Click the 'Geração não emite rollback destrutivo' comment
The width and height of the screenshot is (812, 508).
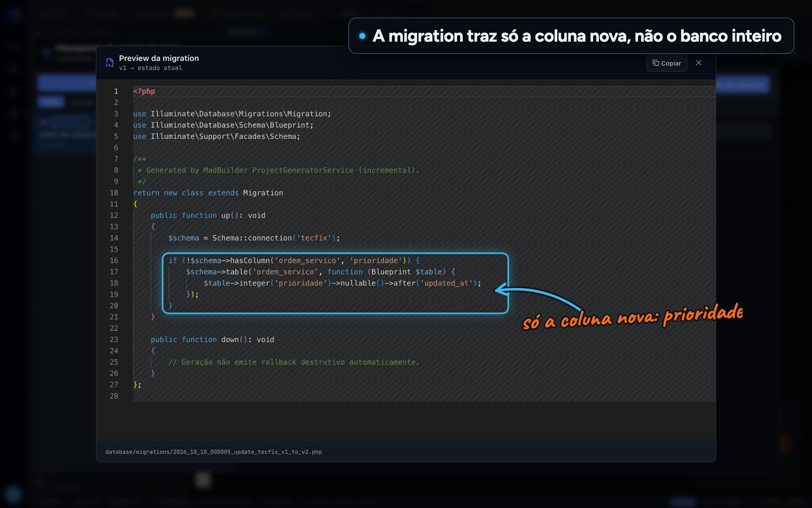click(294, 362)
